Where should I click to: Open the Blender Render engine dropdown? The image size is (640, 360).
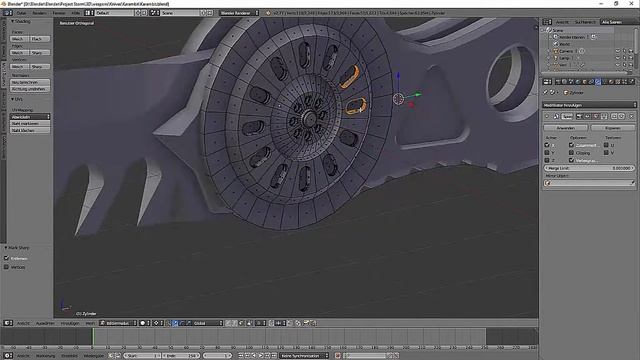(x=239, y=13)
